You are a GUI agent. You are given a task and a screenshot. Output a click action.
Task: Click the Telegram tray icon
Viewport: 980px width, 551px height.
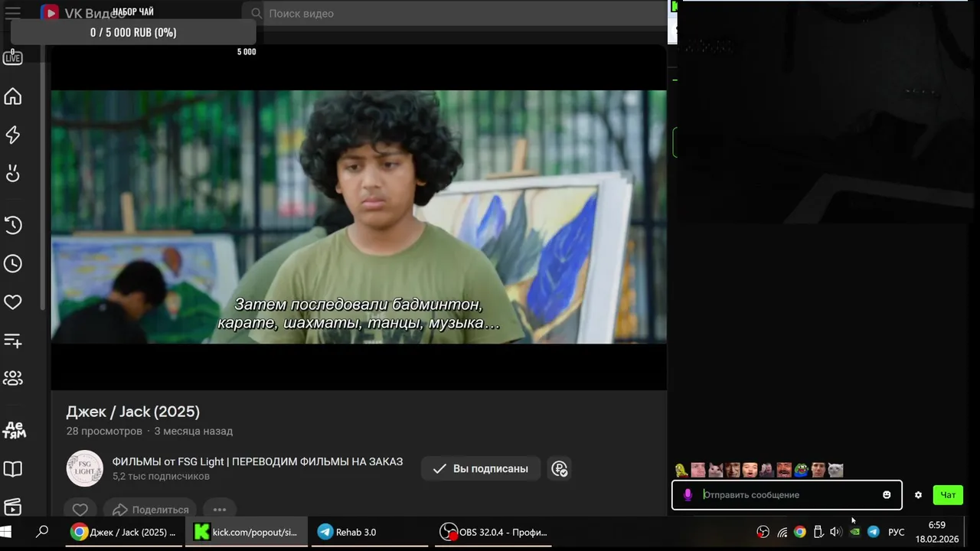coord(873,532)
